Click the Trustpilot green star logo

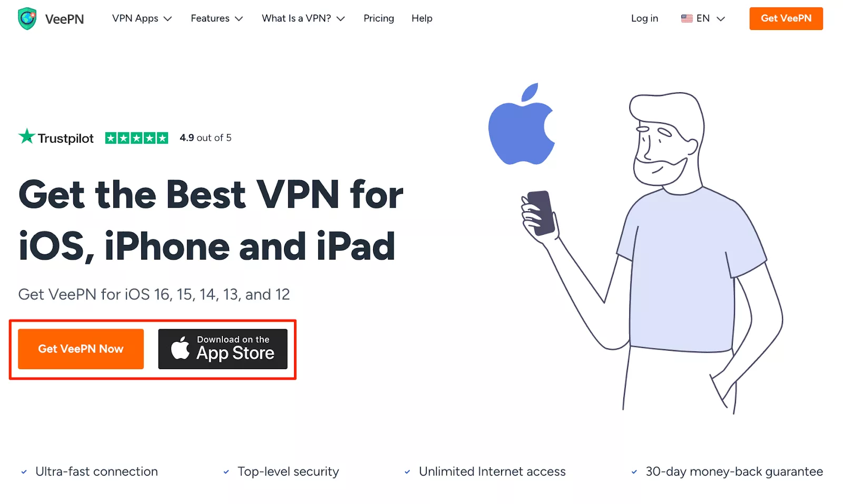tap(26, 136)
